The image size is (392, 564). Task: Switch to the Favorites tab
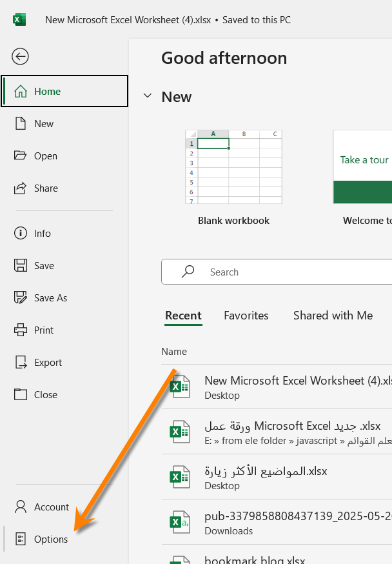point(246,316)
